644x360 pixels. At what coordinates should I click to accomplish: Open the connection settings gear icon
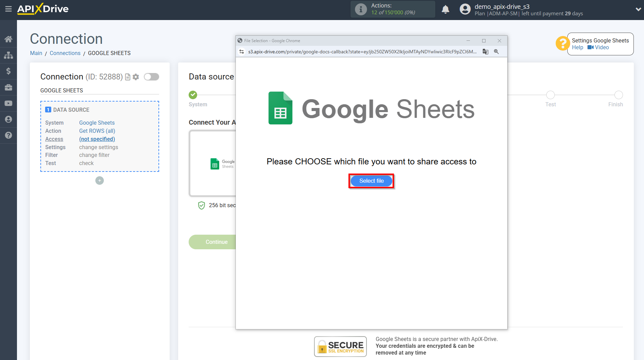coord(136,77)
